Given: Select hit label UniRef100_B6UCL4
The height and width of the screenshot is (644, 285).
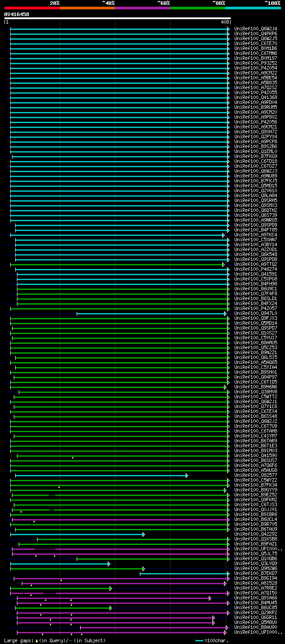Looking at the screenshot, I should pos(256,520).
